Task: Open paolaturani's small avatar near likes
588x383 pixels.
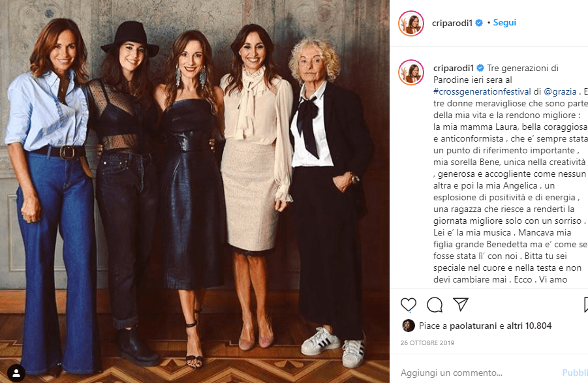Action: click(409, 326)
